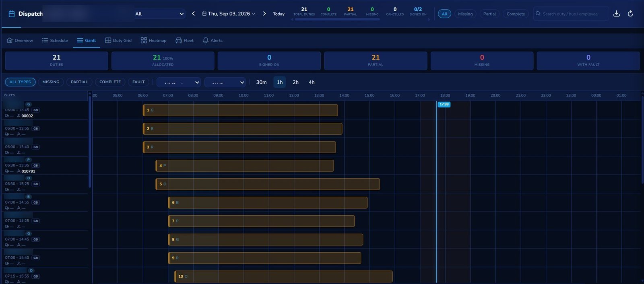Switch to the Duty Grid tab
The height and width of the screenshot is (284, 644).
point(118,40)
